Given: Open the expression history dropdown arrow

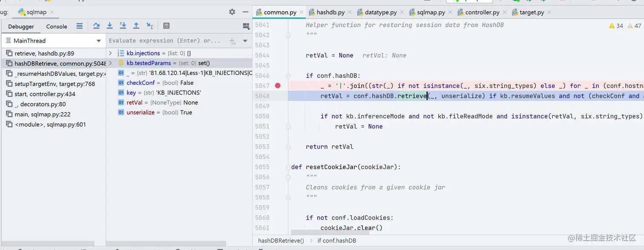Looking at the screenshot, I should click(x=245, y=41).
